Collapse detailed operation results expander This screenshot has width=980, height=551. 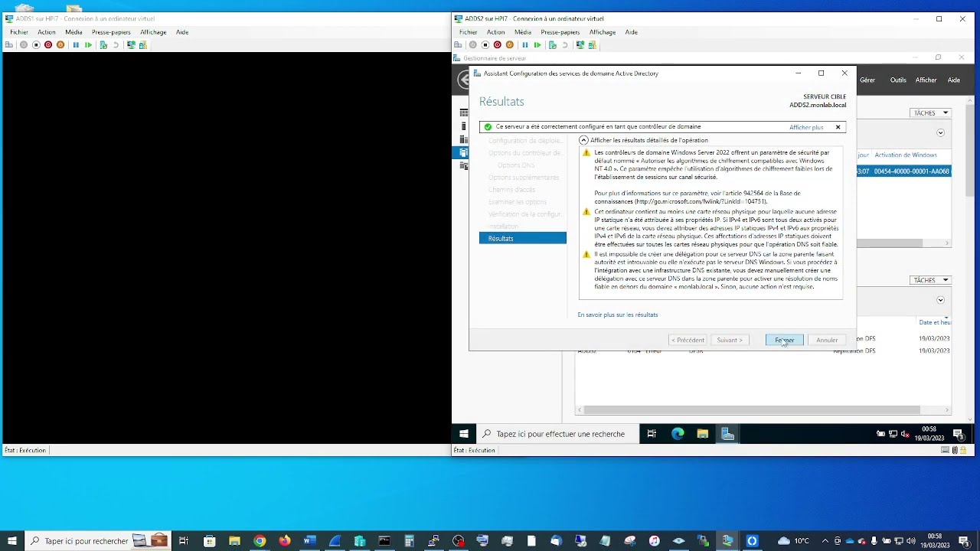click(x=583, y=140)
